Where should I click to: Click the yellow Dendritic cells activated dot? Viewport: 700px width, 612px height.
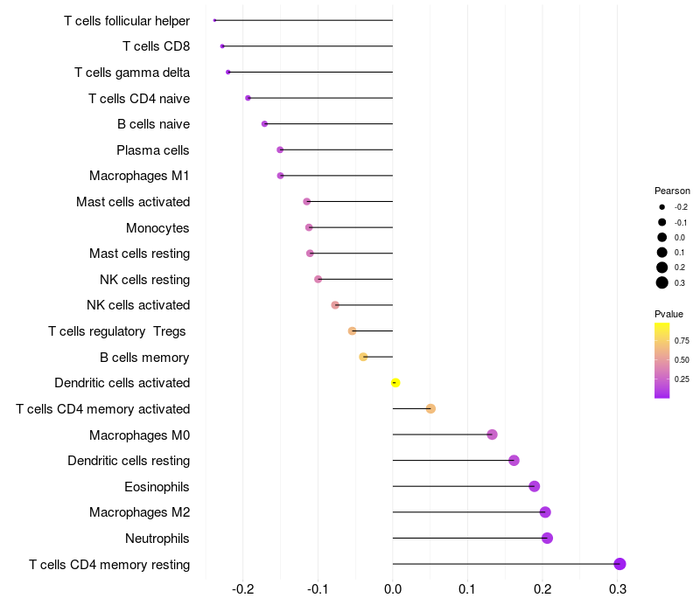tap(395, 383)
